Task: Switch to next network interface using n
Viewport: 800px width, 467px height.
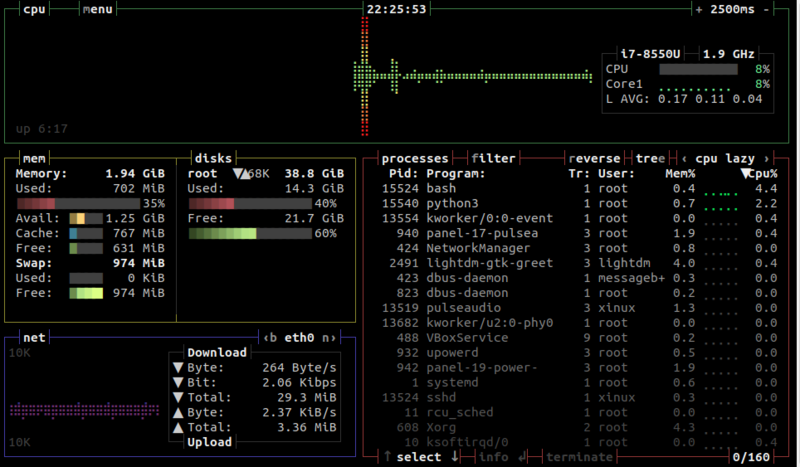Action: coord(325,337)
